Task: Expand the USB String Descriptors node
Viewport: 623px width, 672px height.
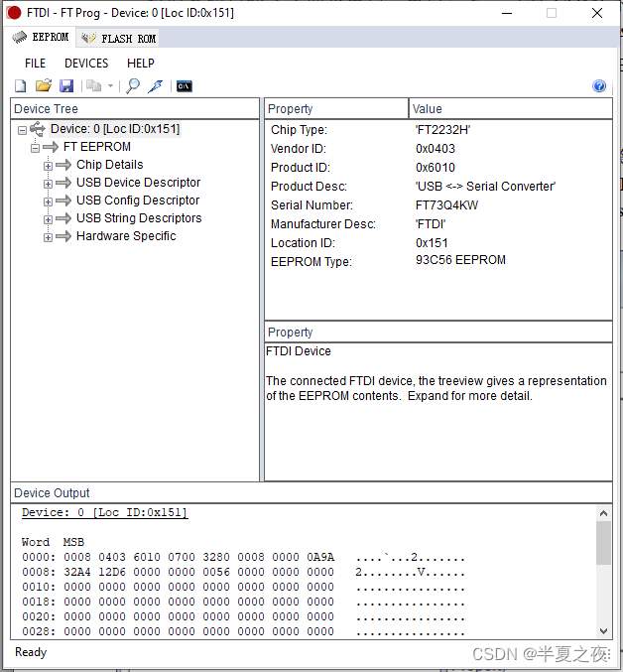Action: click(x=49, y=219)
